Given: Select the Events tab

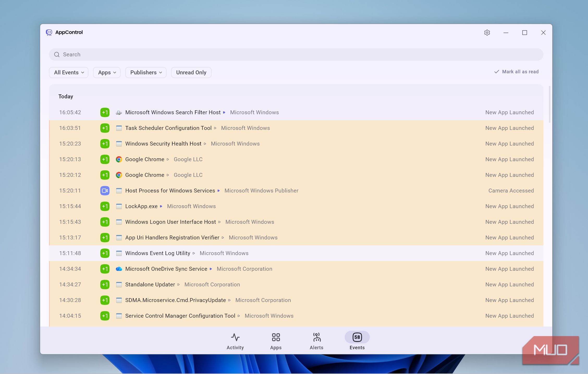Looking at the screenshot, I should click(357, 341).
